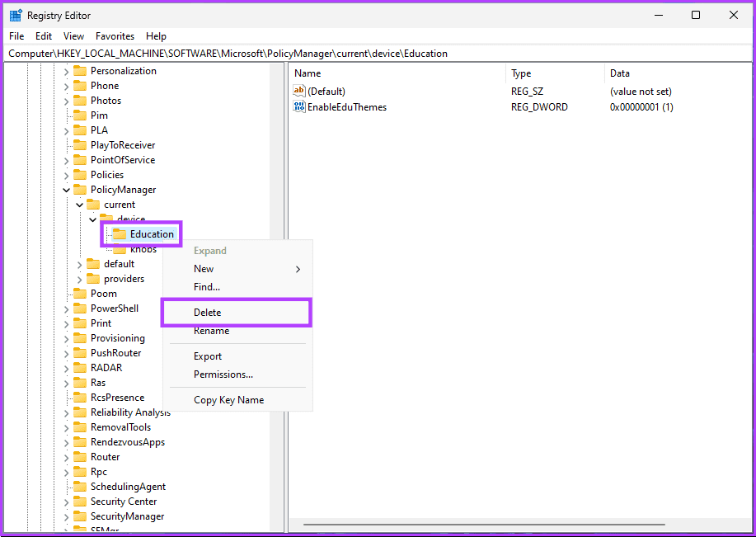This screenshot has width=756, height=537.
Task: Select the Pim folder icon
Action: pyautogui.click(x=79, y=115)
